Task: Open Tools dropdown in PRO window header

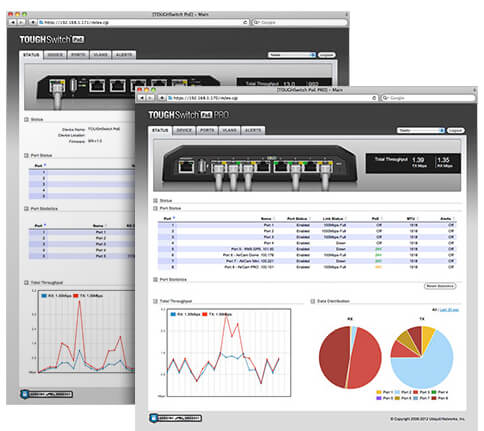Action: pos(421,130)
